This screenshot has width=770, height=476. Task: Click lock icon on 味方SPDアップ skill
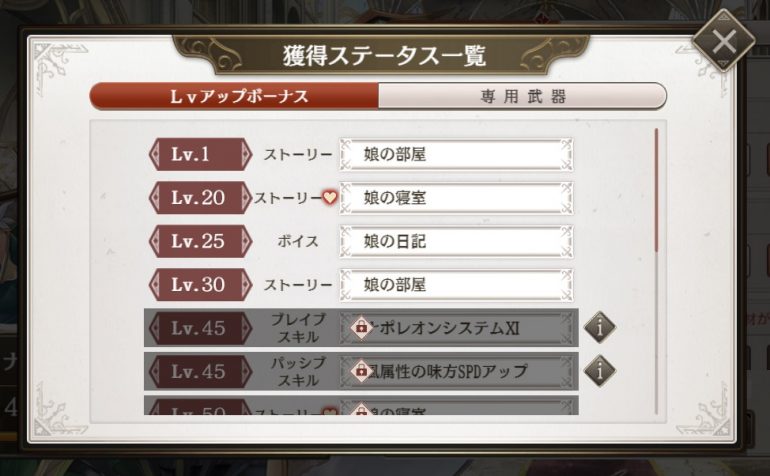click(x=361, y=371)
